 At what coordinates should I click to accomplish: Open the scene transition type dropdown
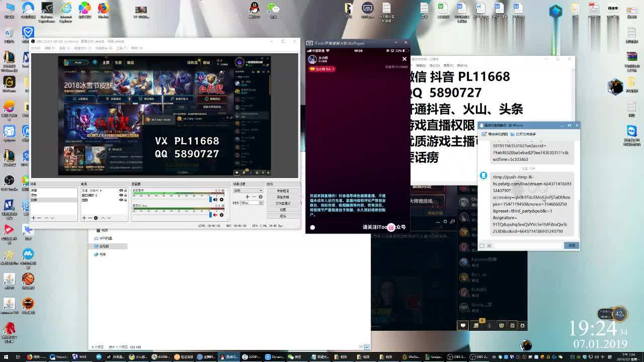(248, 191)
